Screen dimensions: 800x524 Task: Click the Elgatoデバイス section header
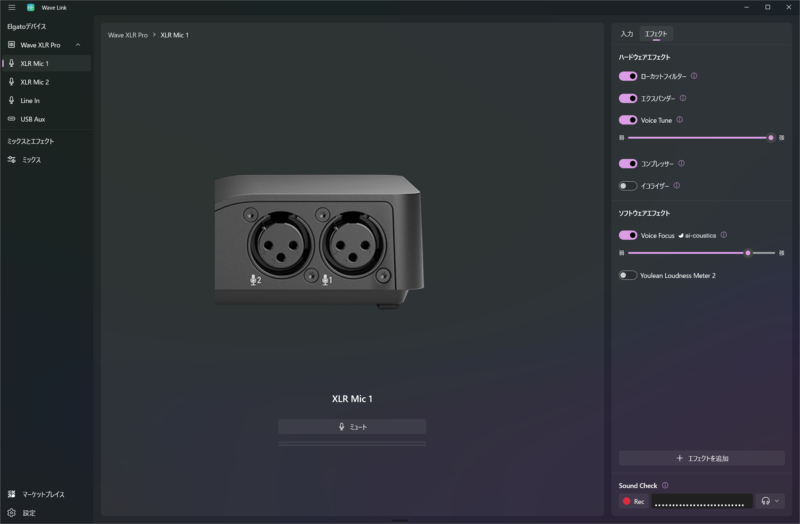coord(27,27)
